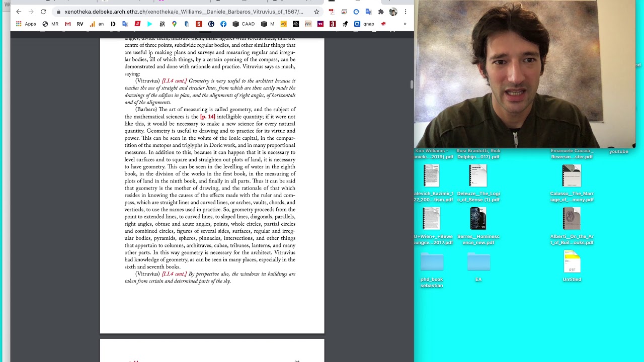Viewport: 644px width, 362px height.
Task: Open the Apps bookmarks shortcut
Action: (26, 24)
